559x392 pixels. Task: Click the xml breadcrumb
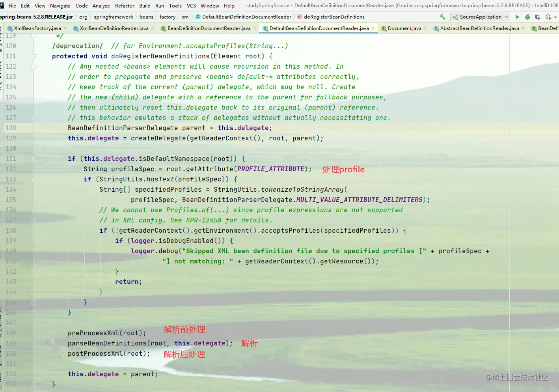click(186, 17)
